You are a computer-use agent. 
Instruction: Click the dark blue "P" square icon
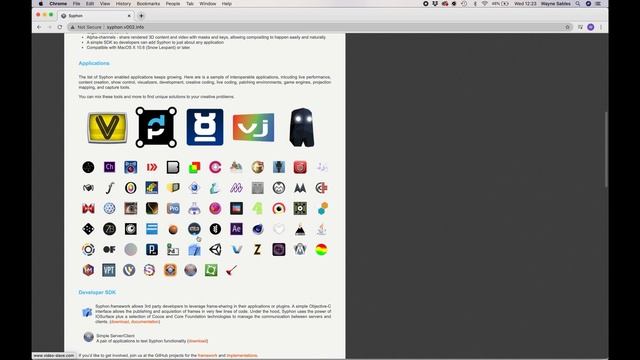coord(152,249)
